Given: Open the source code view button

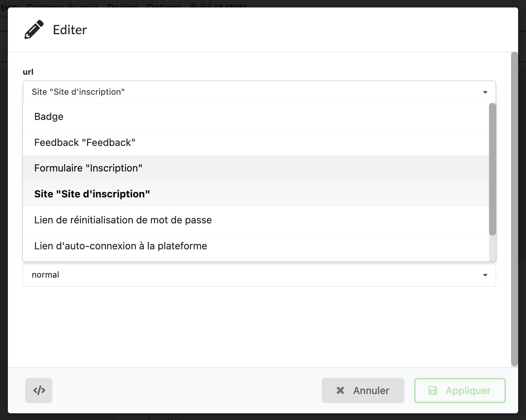Looking at the screenshot, I should coord(39,391).
